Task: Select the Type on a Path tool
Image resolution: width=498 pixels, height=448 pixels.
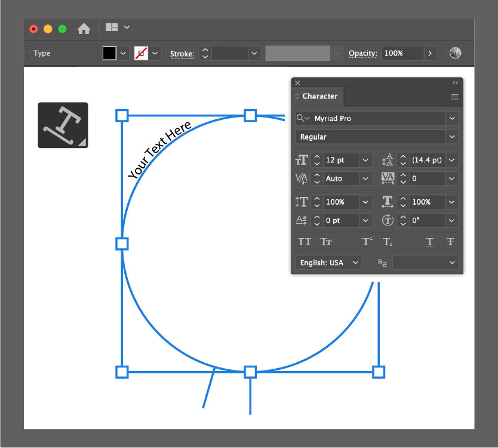Action: 63,125
